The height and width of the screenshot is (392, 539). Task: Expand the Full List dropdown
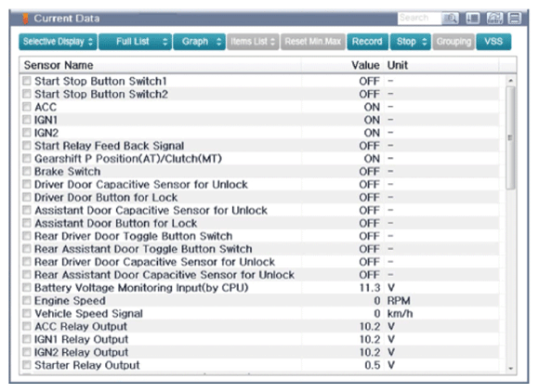(x=135, y=42)
